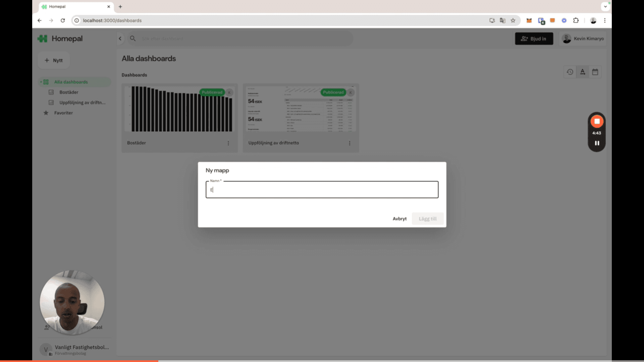Open Uppföljning av driftnetto three-dot menu
Viewport: 644px width, 362px height.
tap(350, 143)
